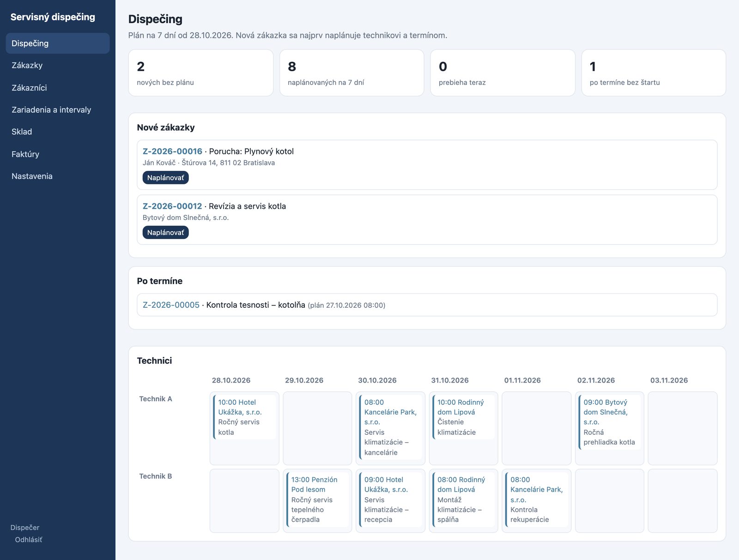
Task: Go to Zákazky in the sidebar
Action: coord(58,65)
